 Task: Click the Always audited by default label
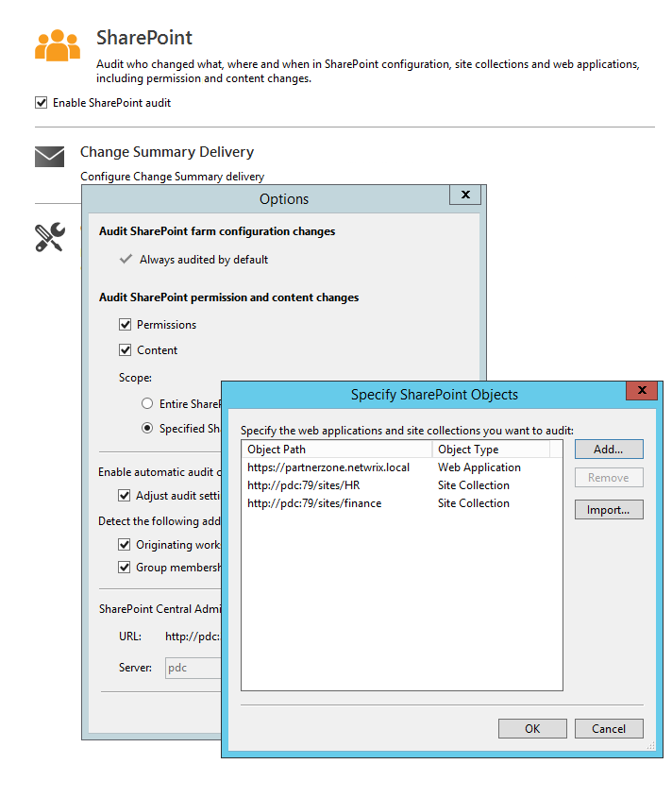coord(204,260)
